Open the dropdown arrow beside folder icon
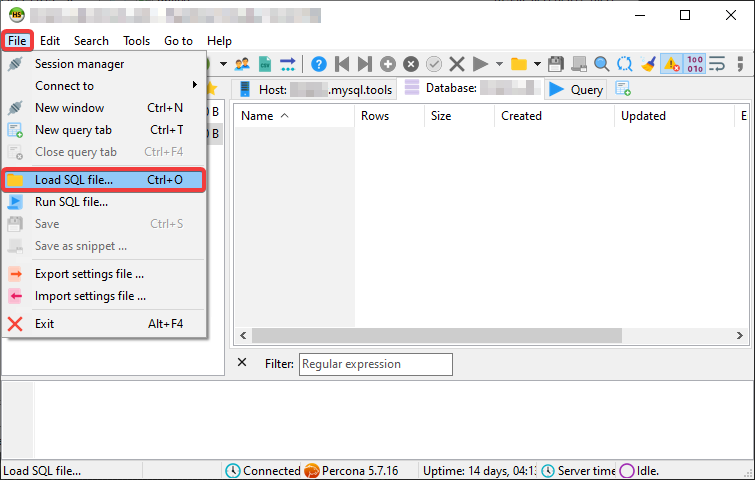This screenshot has width=755, height=480. [537, 64]
